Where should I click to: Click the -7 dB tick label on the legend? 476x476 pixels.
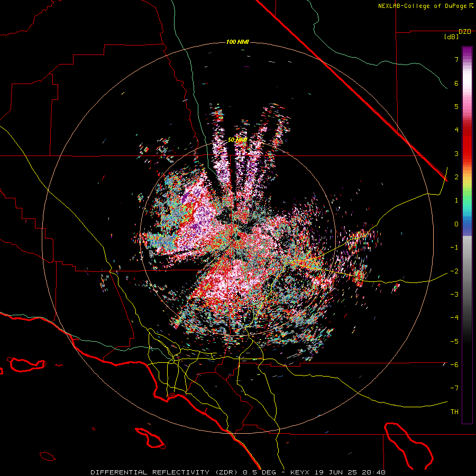pos(454,388)
